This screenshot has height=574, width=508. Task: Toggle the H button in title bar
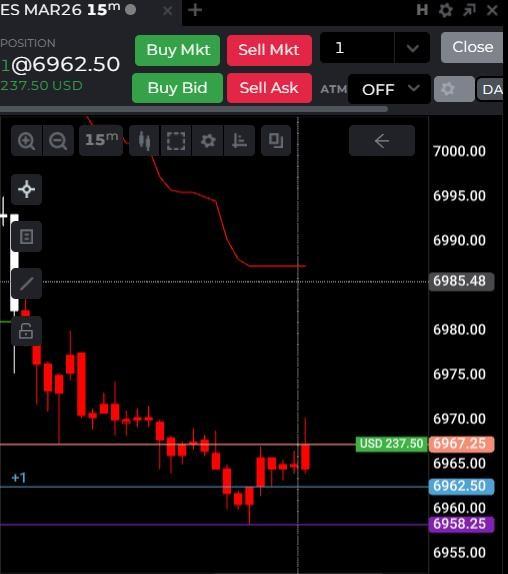[422, 10]
